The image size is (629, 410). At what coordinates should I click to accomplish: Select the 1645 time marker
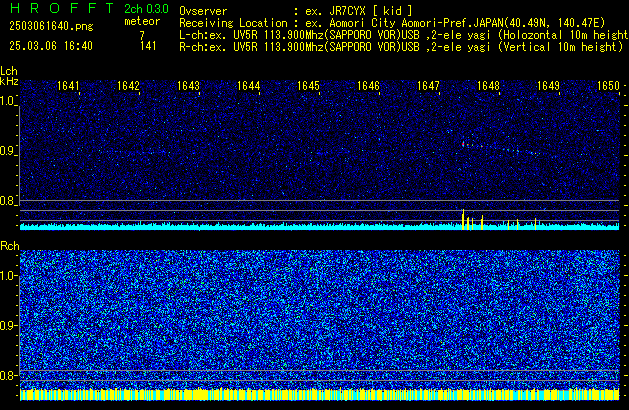pos(308,86)
